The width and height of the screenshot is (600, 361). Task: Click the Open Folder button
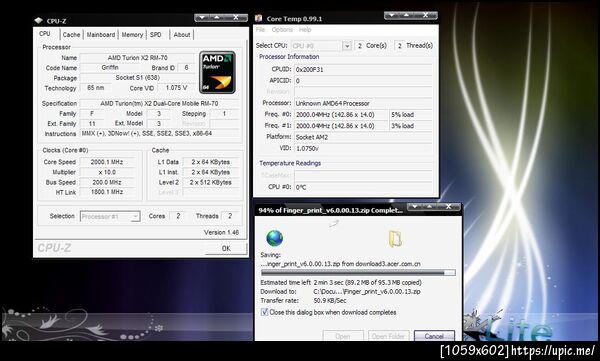click(x=388, y=336)
